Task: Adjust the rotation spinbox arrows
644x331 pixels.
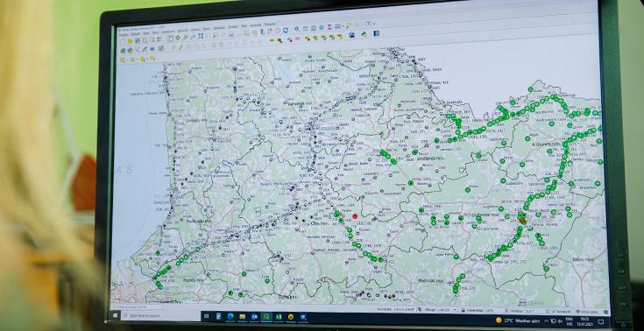Action: tap(548, 311)
